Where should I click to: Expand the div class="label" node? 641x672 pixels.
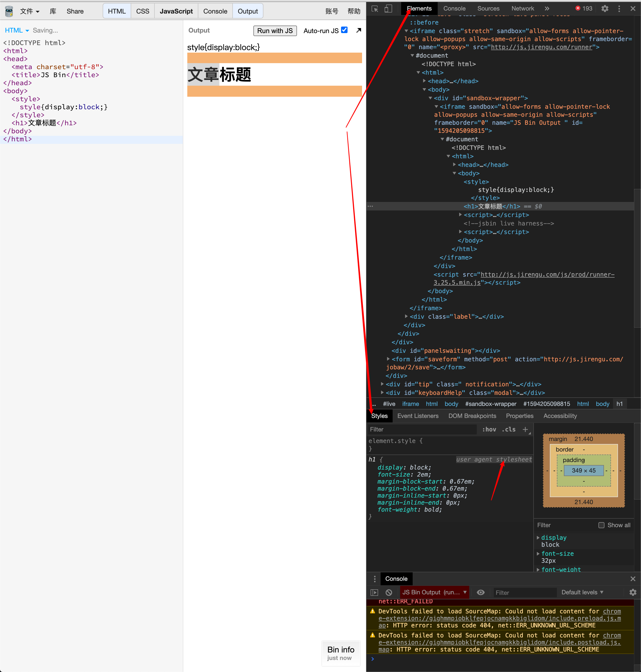[x=406, y=316]
